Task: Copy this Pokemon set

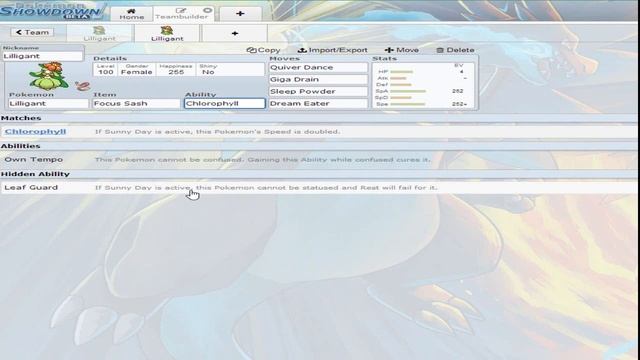Action: [264, 50]
